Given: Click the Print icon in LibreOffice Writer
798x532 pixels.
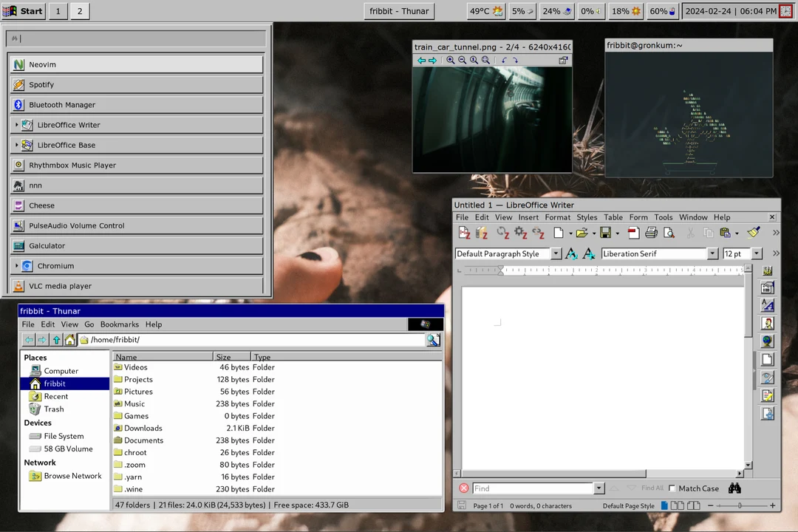Looking at the screenshot, I should (651, 233).
